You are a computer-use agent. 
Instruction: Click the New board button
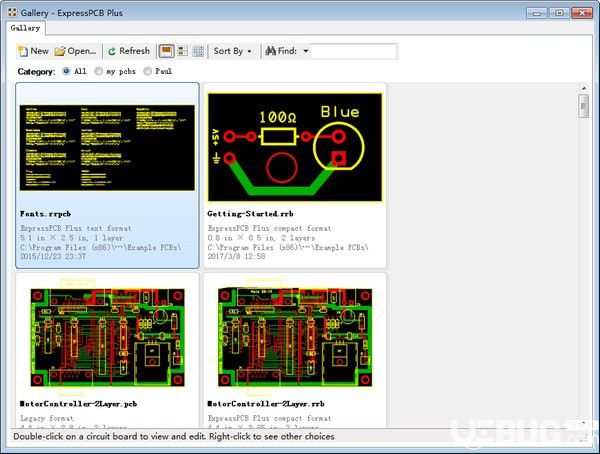point(33,51)
